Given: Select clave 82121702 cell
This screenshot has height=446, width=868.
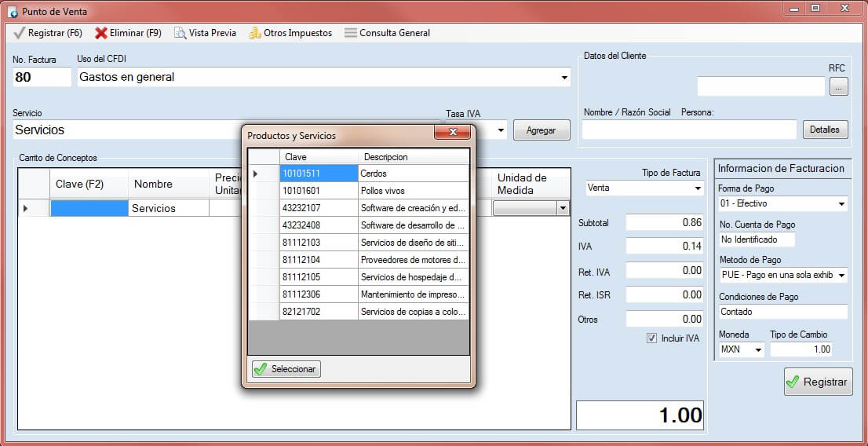Looking at the screenshot, I should [319, 312].
